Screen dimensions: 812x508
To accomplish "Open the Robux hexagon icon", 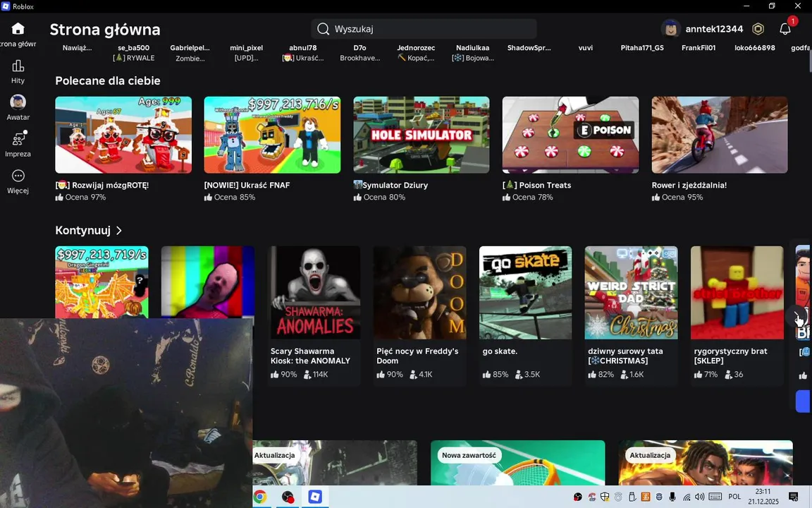I will 758,29.
